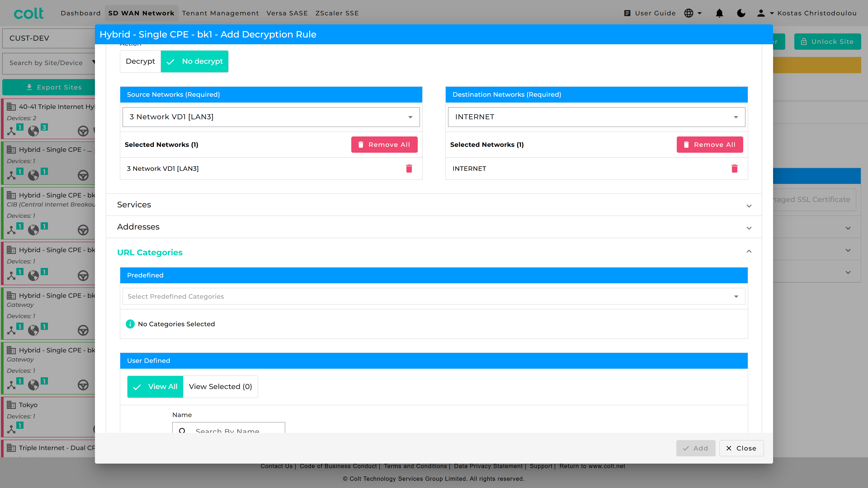Image resolution: width=868 pixels, height=488 pixels.
Task: Click the building icon for Tokyo site
Action: point(12,405)
